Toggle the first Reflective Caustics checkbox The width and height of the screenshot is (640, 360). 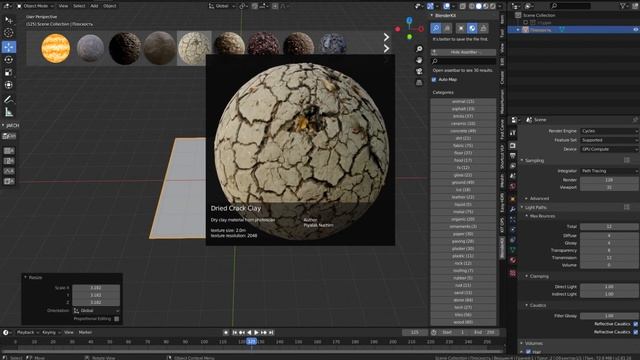[x=636, y=324]
